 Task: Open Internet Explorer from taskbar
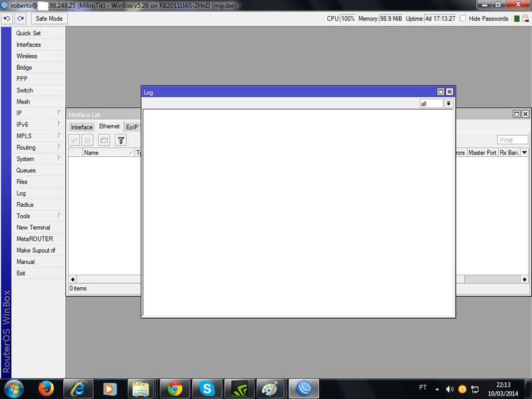point(78,389)
